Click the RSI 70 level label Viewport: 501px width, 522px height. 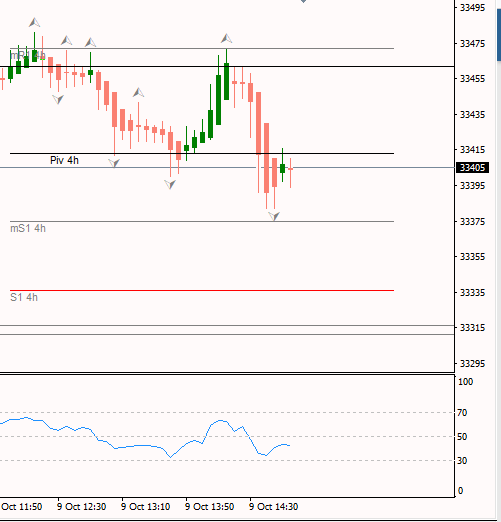[x=462, y=413]
